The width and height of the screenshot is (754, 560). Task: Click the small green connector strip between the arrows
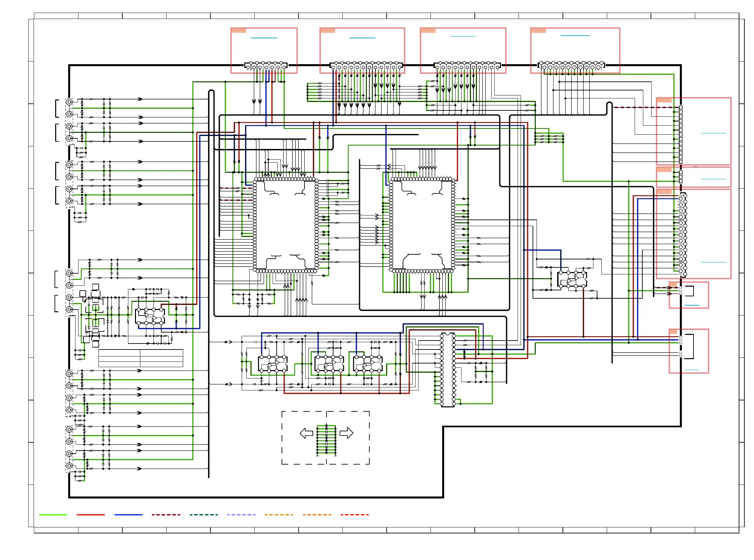tap(326, 440)
